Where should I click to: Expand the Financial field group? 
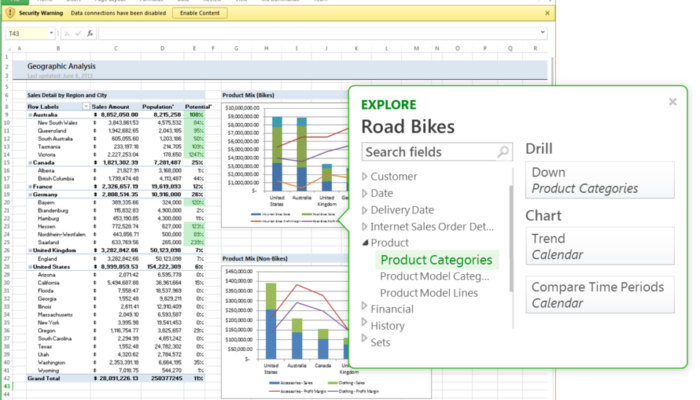(364, 307)
